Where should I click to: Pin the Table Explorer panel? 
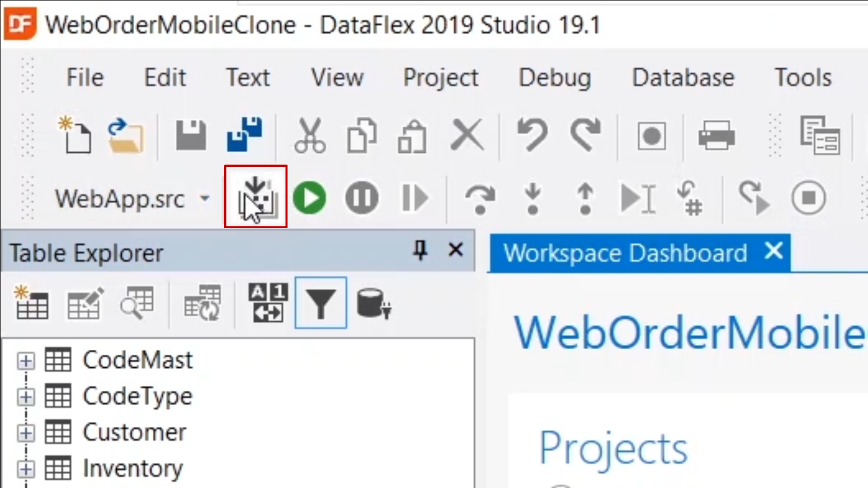pos(420,250)
